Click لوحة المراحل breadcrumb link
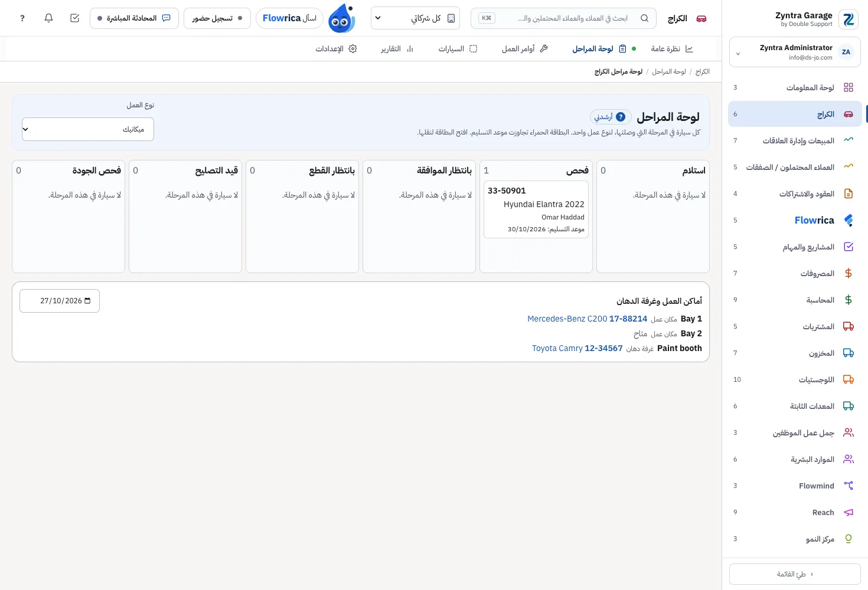The width and height of the screenshot is (868, 590). (669, 72)
